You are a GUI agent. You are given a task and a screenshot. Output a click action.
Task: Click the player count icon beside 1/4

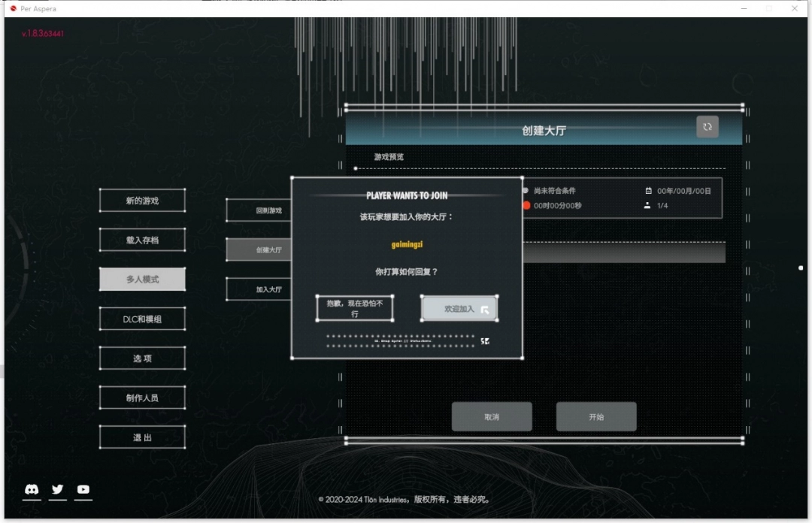[647, 206]
